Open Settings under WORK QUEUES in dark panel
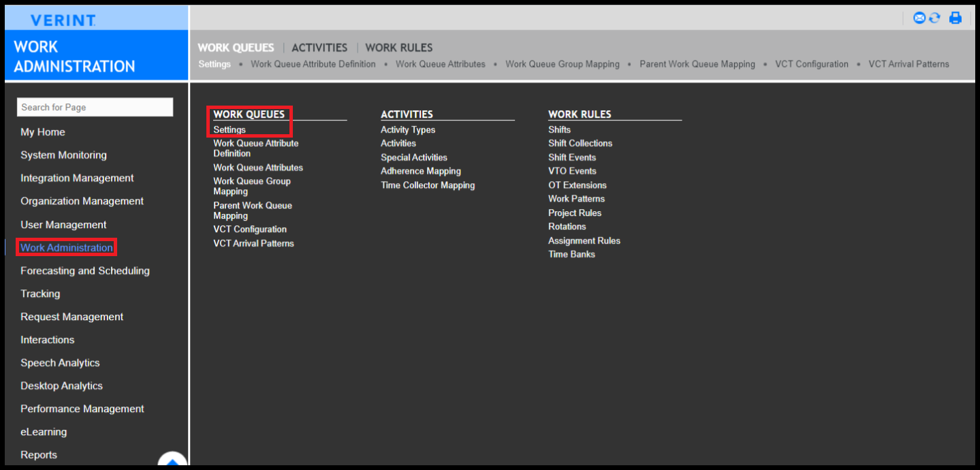980x470 pixels. coord(230,129)
